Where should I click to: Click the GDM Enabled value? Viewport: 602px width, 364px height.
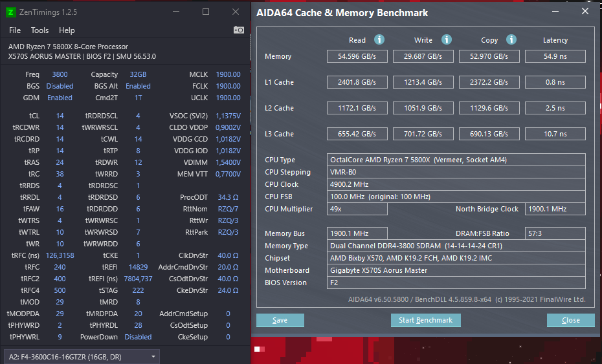pos(60,98)
